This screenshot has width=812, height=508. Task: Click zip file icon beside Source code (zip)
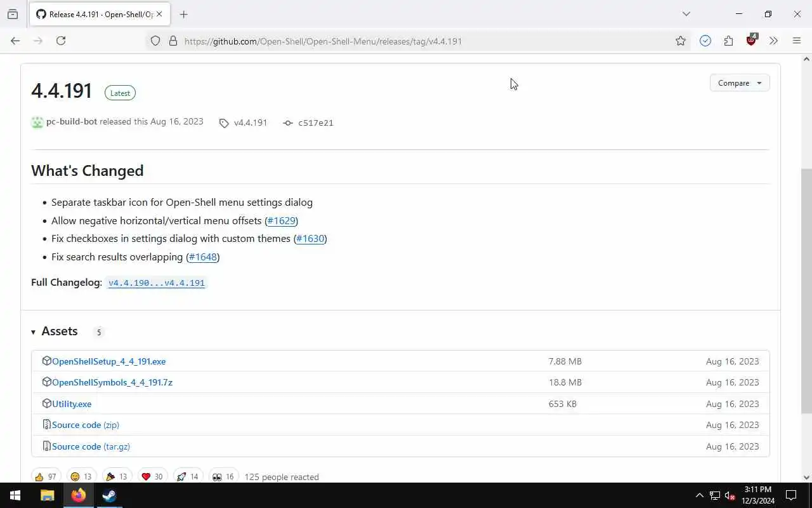[x=46, y=424]
